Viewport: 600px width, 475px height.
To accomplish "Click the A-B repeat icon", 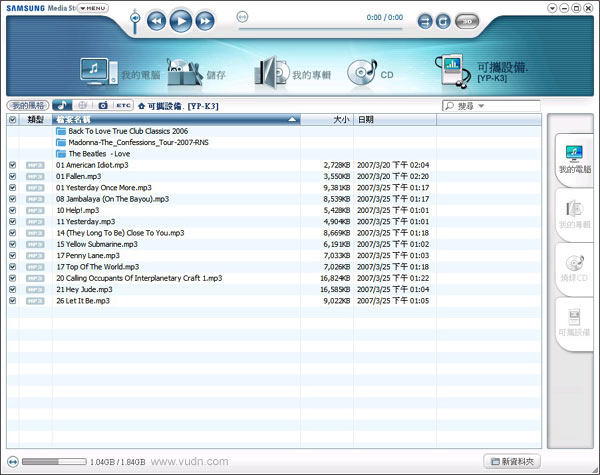I will pyautogui.click(x=242, y=17).
